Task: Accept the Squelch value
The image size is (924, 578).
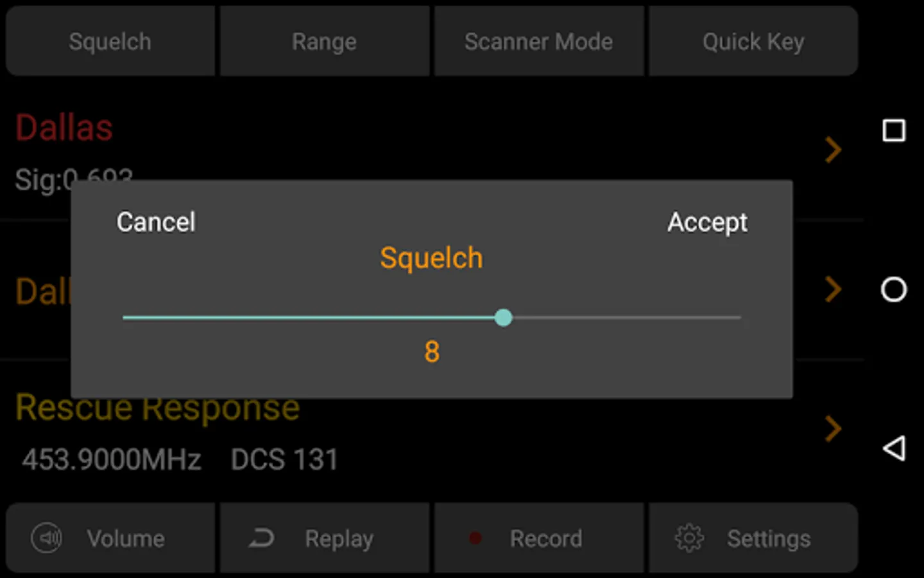Action: point(707,222)
